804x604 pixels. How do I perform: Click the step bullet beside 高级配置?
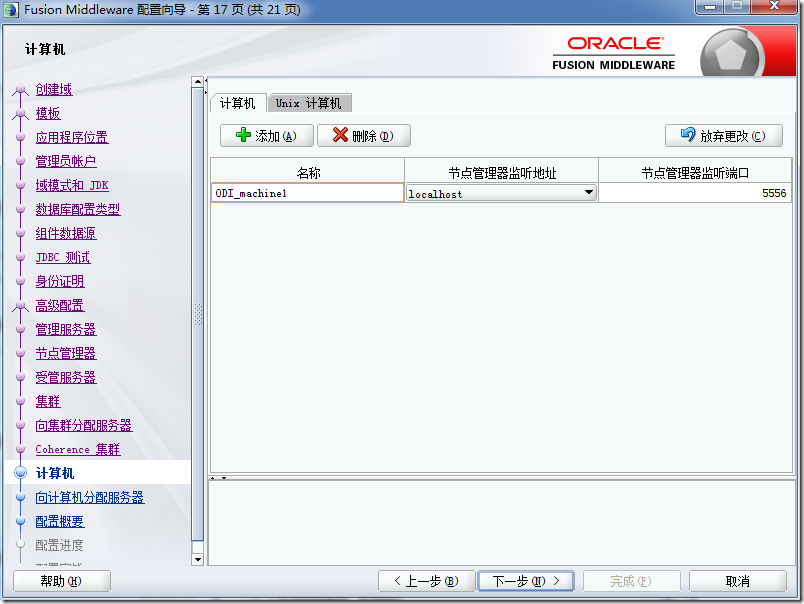point(21,306)
